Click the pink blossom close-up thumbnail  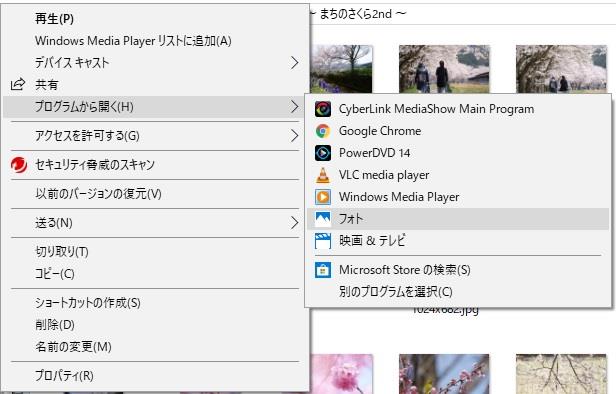[x=341, y=374]
